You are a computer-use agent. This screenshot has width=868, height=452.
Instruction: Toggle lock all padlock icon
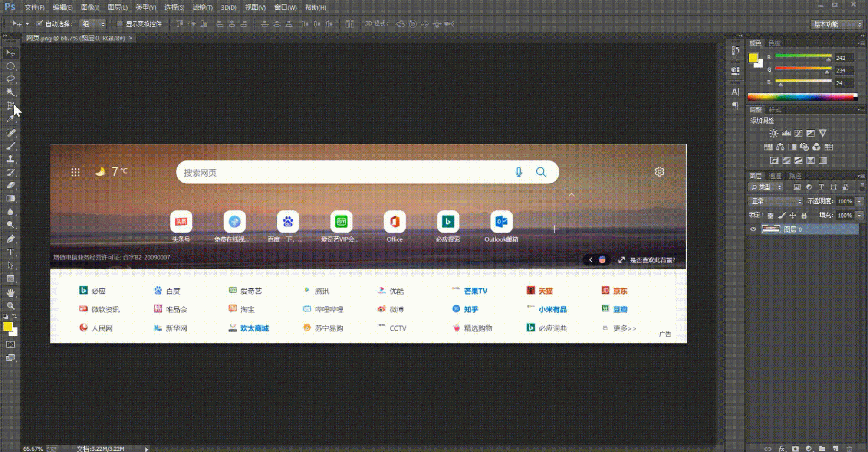(x=804, y=216)
